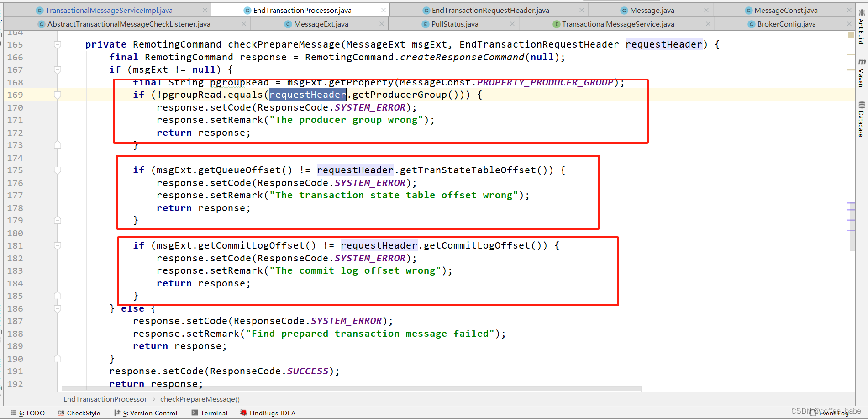
Task: Collapse the if block at line 181
Action: coord(58,246)
